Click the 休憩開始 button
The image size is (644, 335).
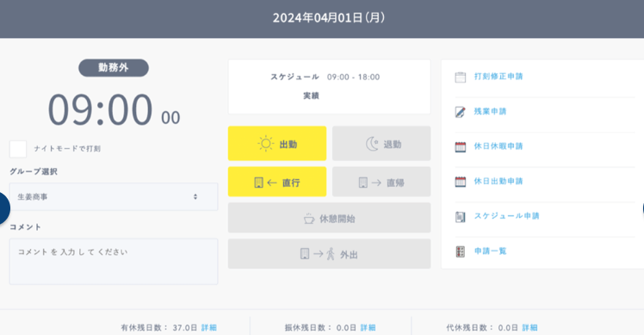coord(330,218)
